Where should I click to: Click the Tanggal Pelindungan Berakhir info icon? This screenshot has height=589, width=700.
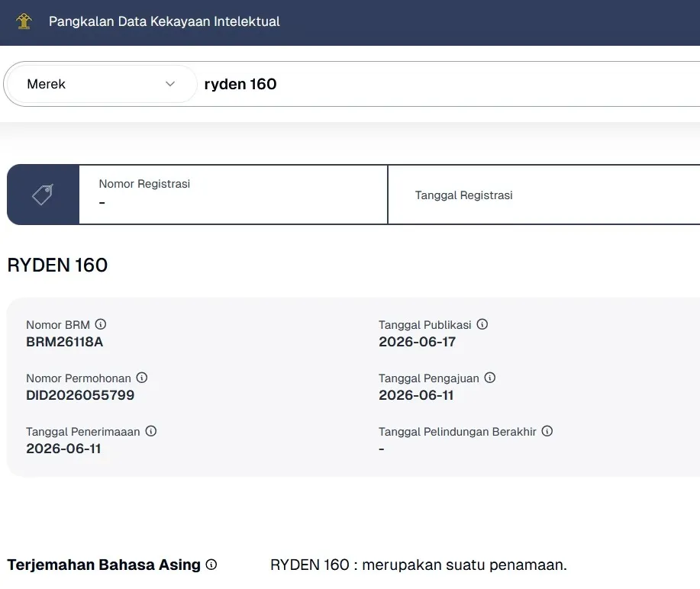click(x=547, y=431)
